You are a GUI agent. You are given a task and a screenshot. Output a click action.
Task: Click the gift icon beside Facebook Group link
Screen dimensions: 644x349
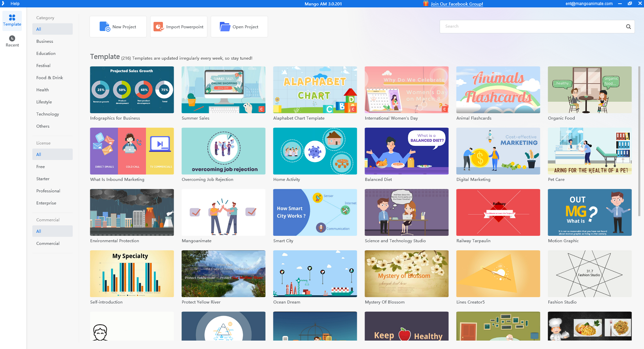click(426, 4)
